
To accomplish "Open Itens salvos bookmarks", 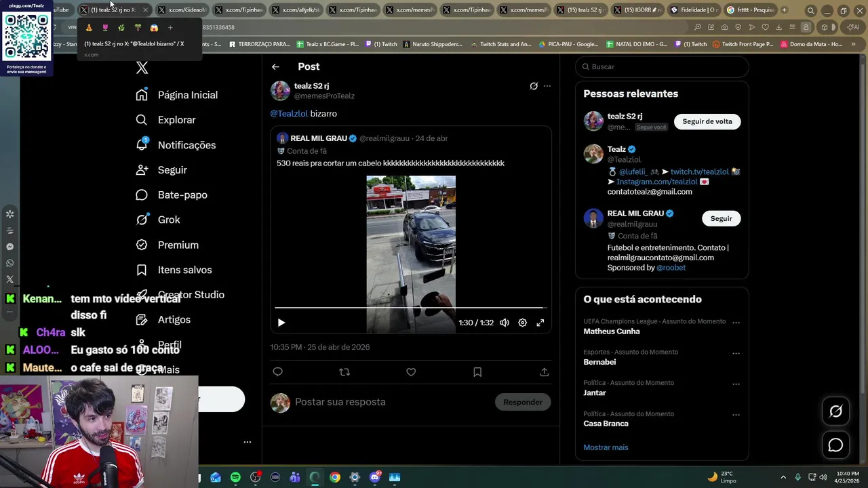I will click(x=174, y=270).
